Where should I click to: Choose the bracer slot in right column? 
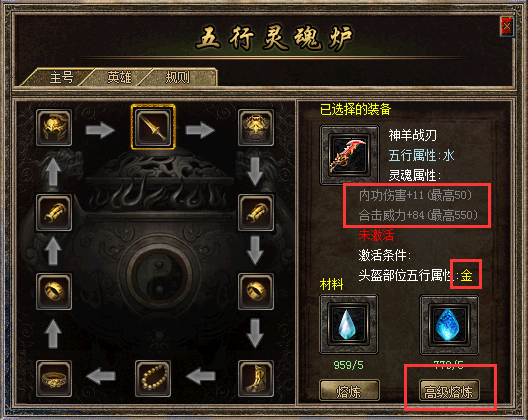[x=256, y=213]
